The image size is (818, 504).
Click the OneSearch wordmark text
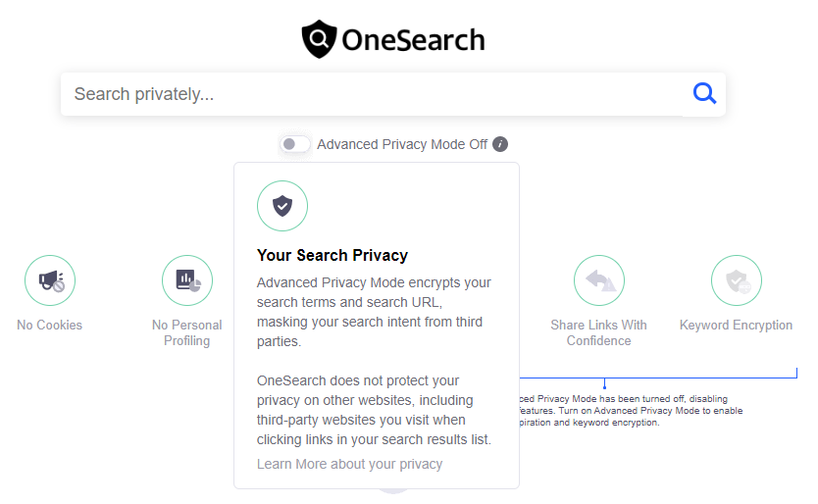[x=413, y=40]
